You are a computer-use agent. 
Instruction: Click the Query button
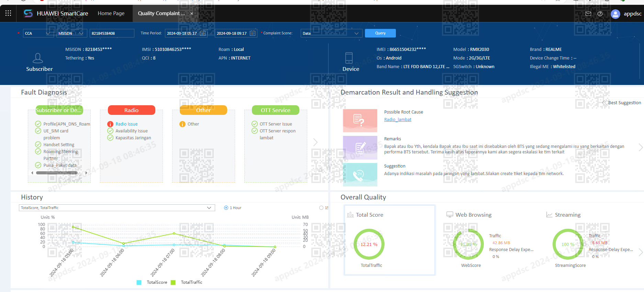point(380,33)
